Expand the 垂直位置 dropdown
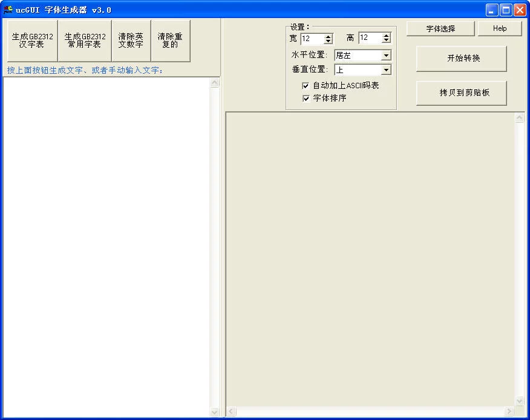 (386, 70)
